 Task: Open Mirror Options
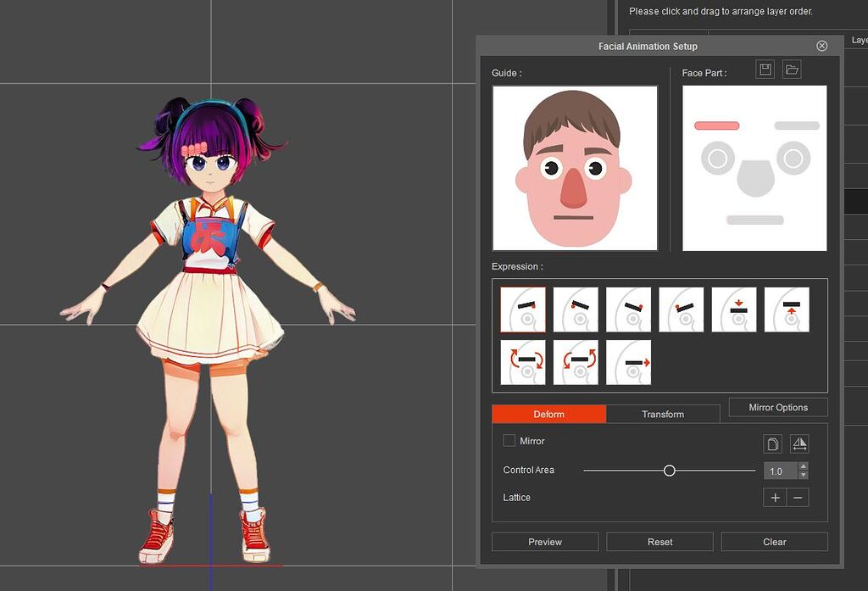[777, 407]
